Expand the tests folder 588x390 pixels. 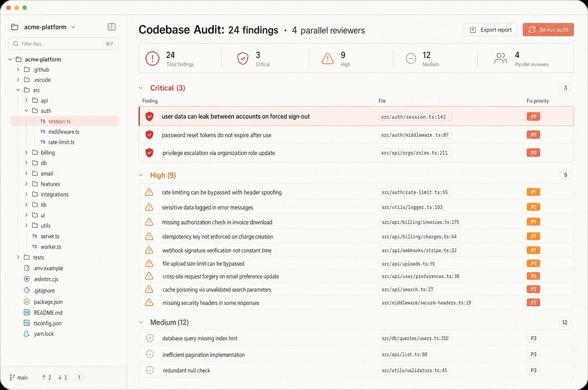pyautogui.click(x=18, y=257)
